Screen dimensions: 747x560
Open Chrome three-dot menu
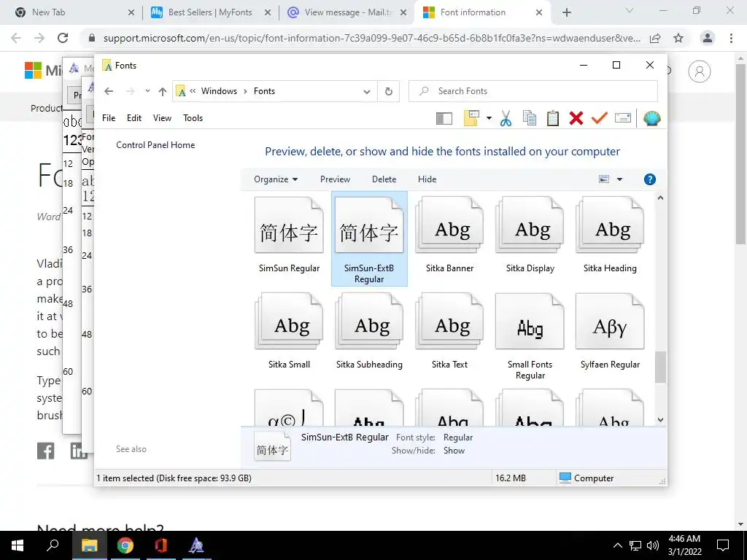pos(731,38)
